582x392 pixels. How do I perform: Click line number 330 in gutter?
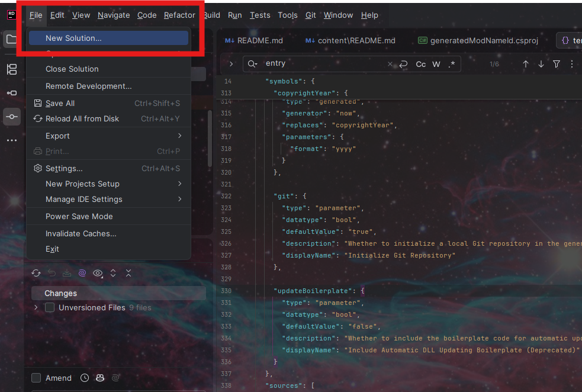pos(226,291)
